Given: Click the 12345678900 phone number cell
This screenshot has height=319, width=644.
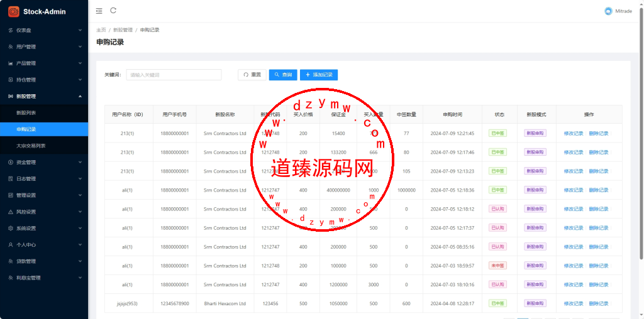Looking at the screenshot, I should 175,303.
